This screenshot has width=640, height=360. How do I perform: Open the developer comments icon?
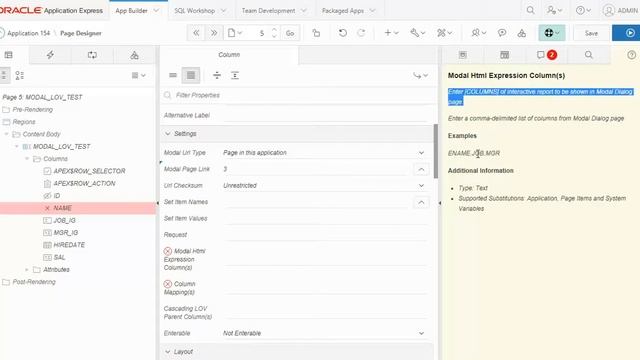click(x=502, y=33)
